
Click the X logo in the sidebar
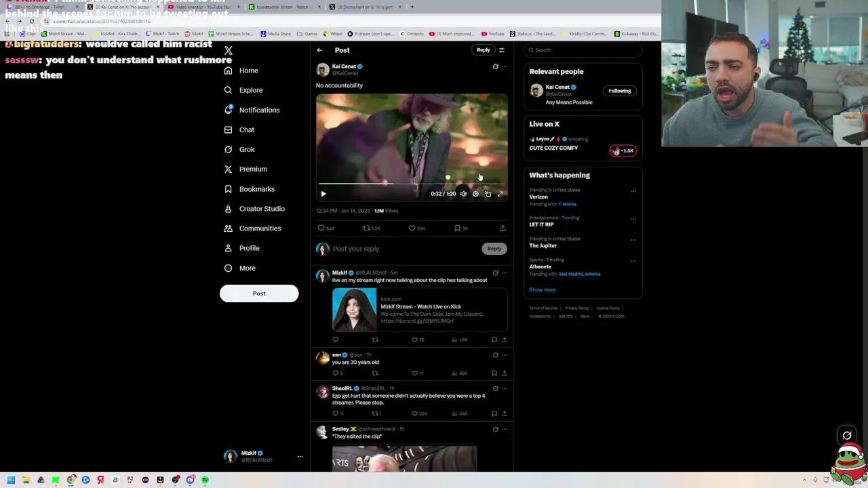[x=229, y=51]
